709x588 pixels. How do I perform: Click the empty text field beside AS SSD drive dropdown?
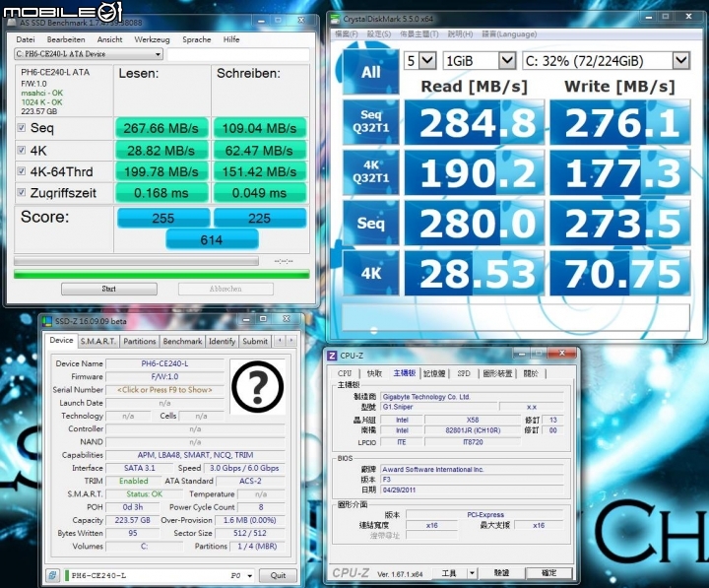click(x=238, y=54)
